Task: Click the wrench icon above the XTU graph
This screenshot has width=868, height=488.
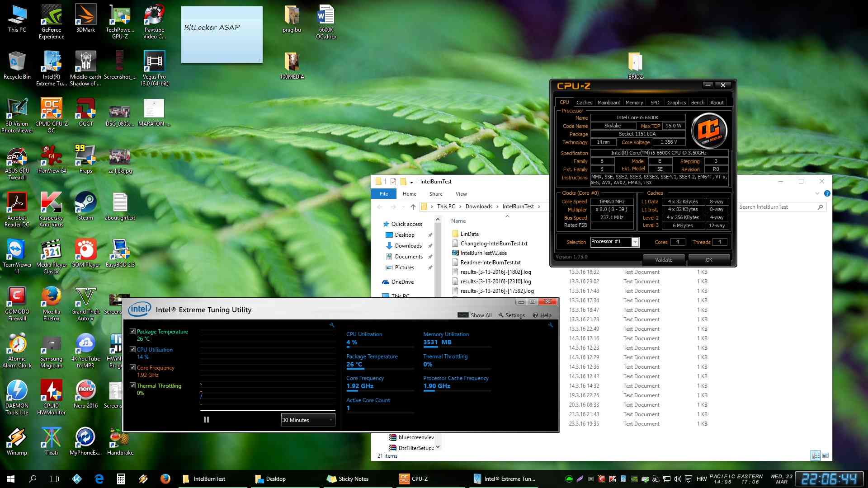Action: pyautogui.click(x=332, y=325)
